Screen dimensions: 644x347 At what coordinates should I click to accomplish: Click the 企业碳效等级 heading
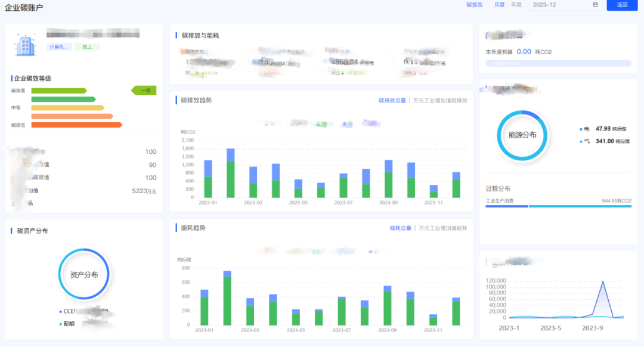pyautogui.click(x=32, y=79)
